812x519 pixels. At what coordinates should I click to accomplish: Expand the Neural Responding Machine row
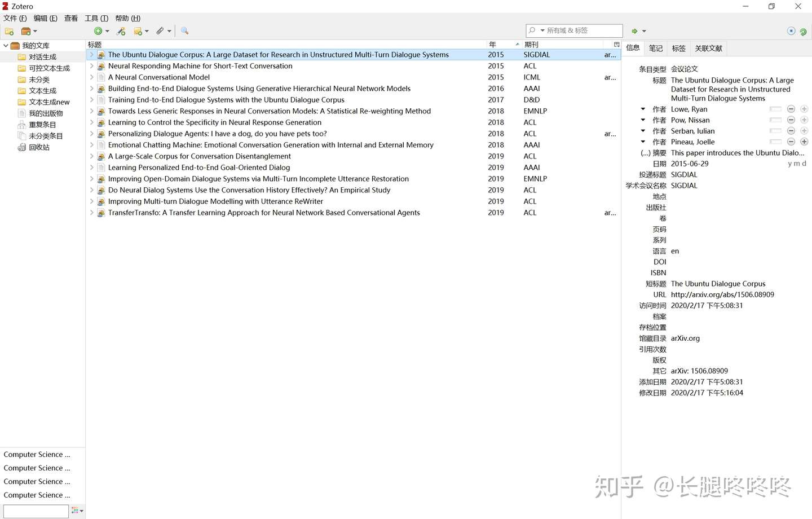[91, 66]
